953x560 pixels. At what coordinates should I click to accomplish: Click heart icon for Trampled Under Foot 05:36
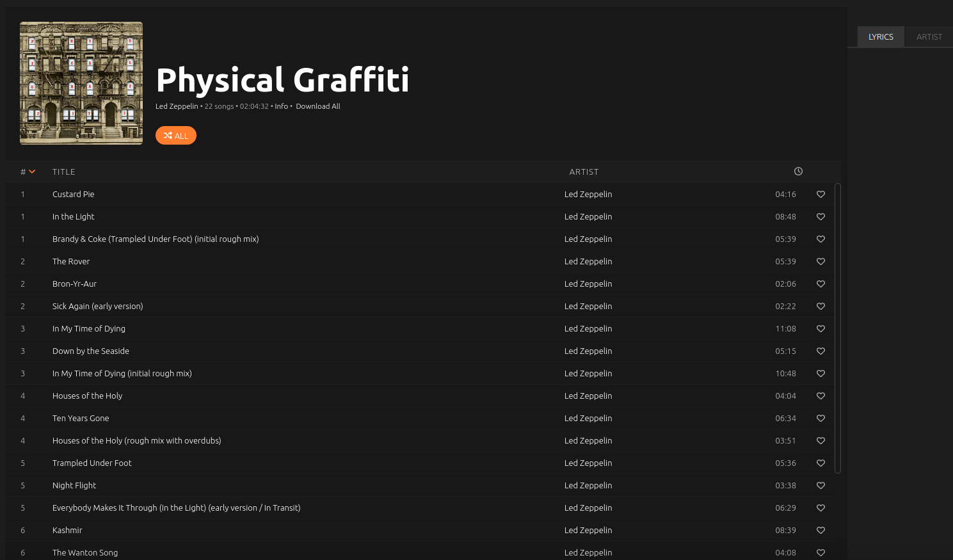coord(821,463)
